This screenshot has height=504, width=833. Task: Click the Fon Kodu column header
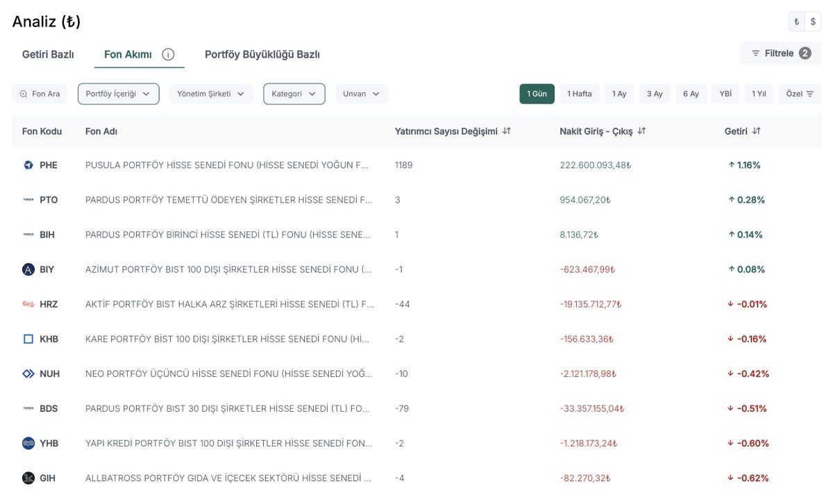pyautogui.click(x=42, y=131)
